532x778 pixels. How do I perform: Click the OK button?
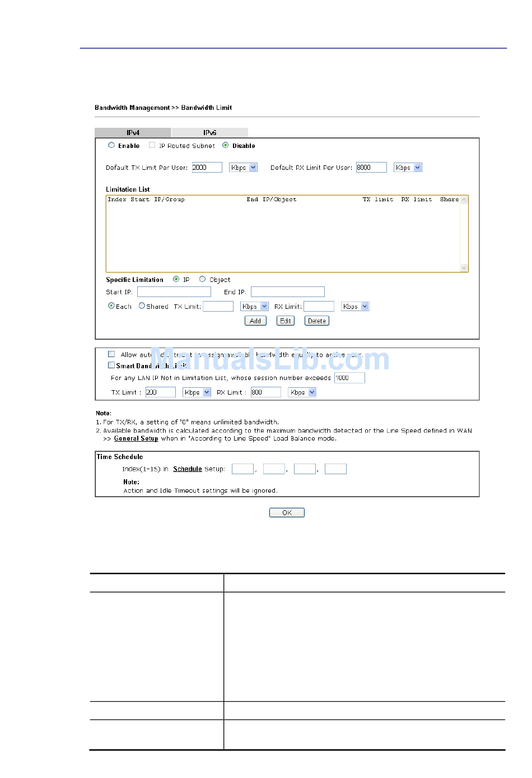[x=287, y=512]
